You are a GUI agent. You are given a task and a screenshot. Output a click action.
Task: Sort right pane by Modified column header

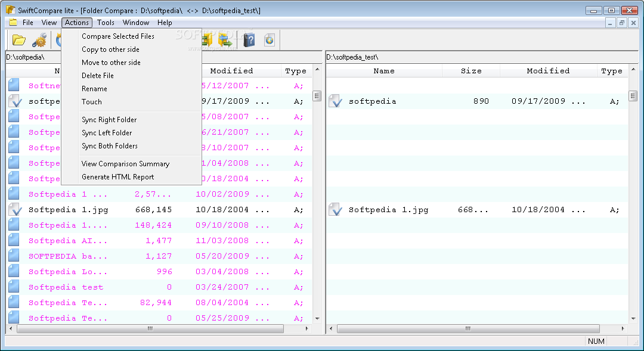(x=549, y=71)
